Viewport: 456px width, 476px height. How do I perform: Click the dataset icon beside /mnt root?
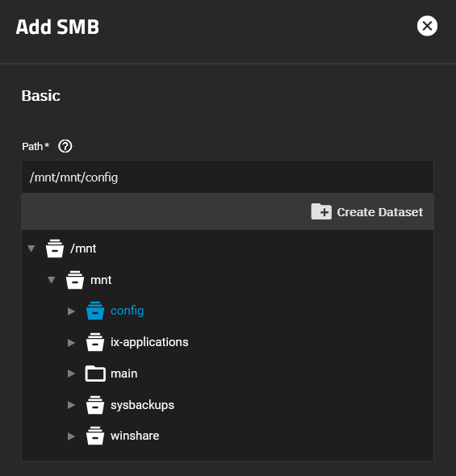55,248
